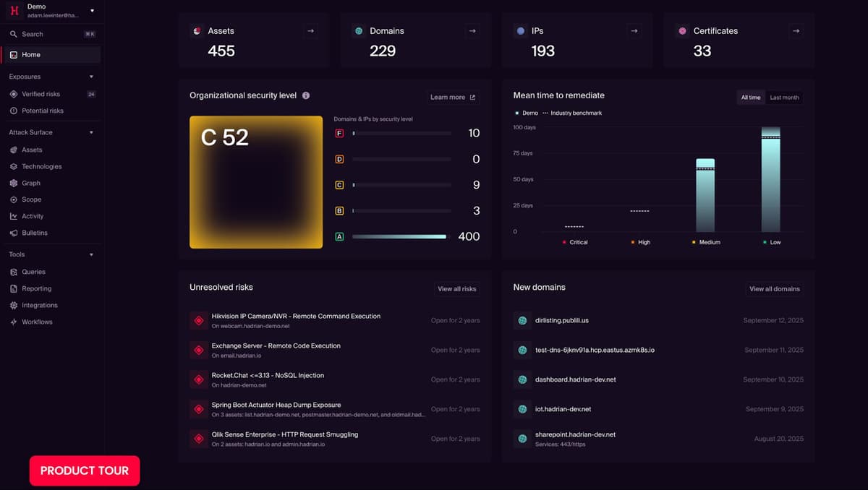This screenshot has width=868, height=490.
Task: Click the Integrations gear icon
Action: 14,305
